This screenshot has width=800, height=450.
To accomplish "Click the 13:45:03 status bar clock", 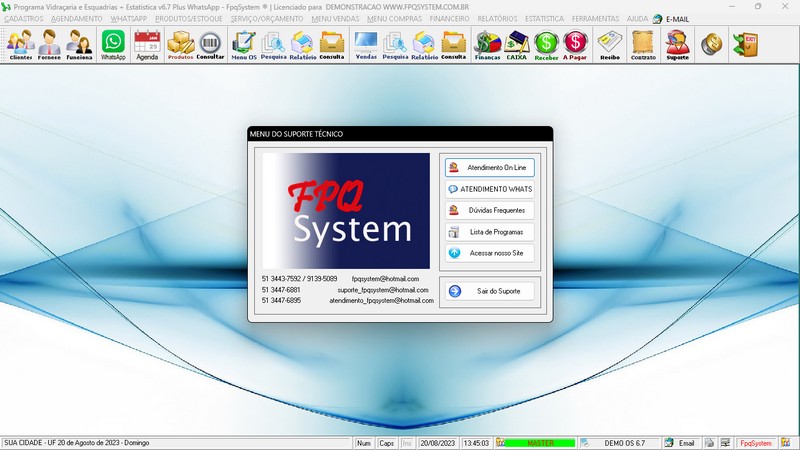I will click(x=476, y=443).
